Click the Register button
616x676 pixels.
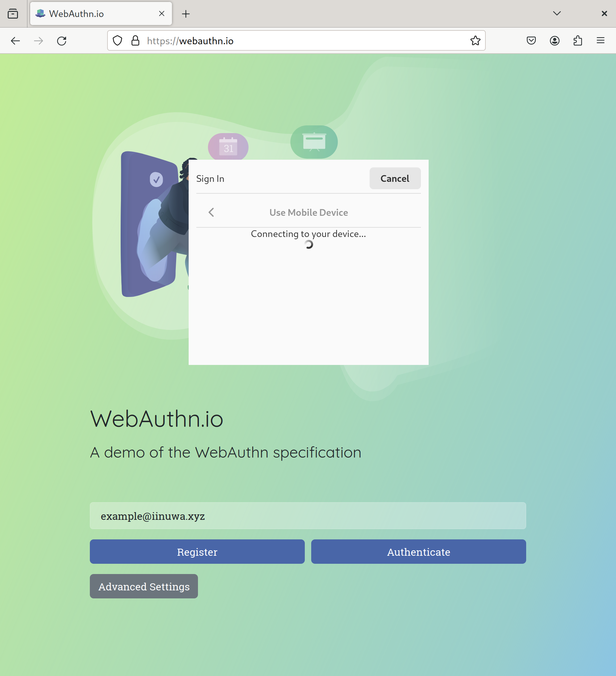coord(197,552)
